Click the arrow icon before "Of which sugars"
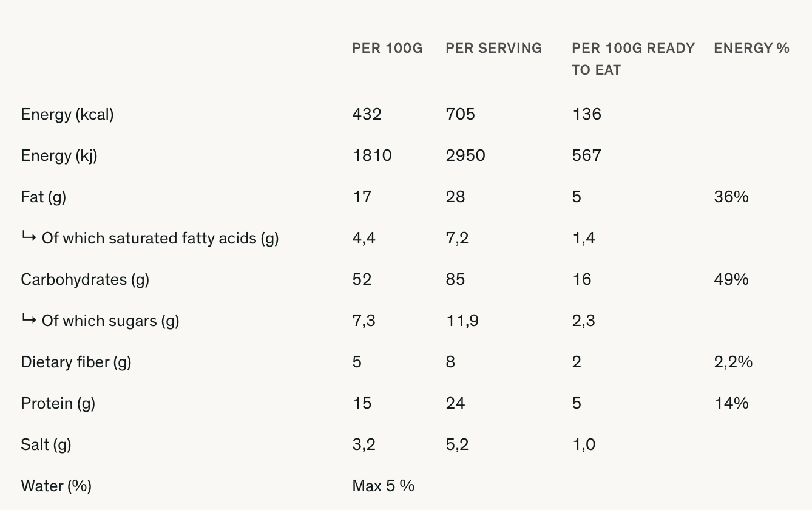 click(28, 319)
